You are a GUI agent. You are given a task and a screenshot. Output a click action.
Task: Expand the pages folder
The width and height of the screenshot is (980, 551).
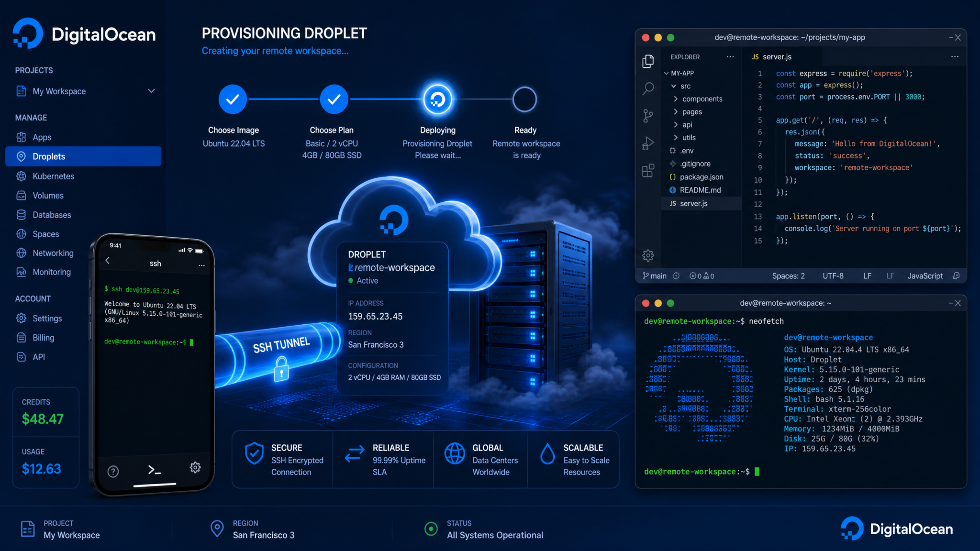(676, 112)
